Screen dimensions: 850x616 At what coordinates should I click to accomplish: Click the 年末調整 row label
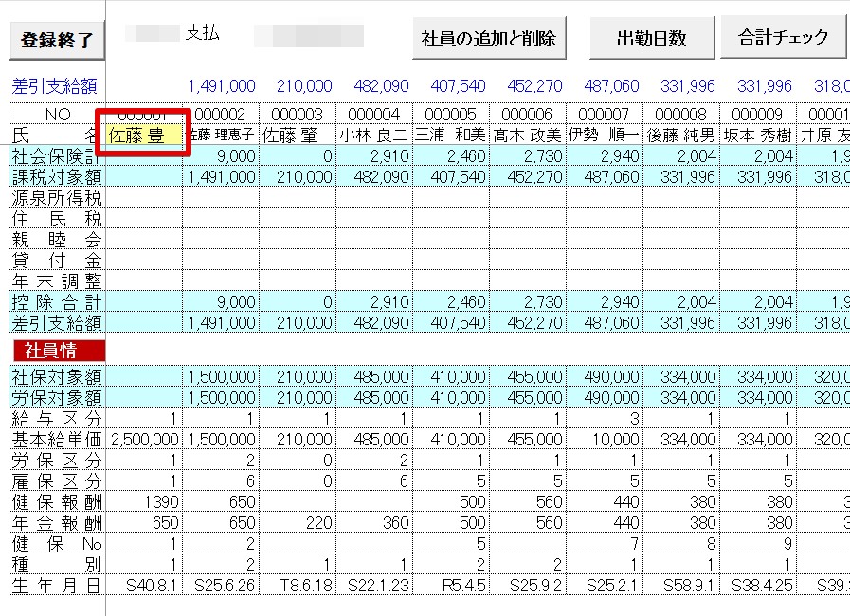[57, 281]
